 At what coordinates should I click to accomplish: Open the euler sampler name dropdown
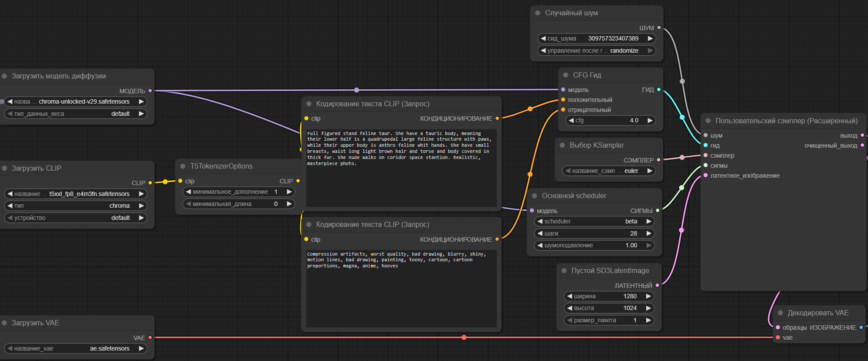tap(609, 171)
